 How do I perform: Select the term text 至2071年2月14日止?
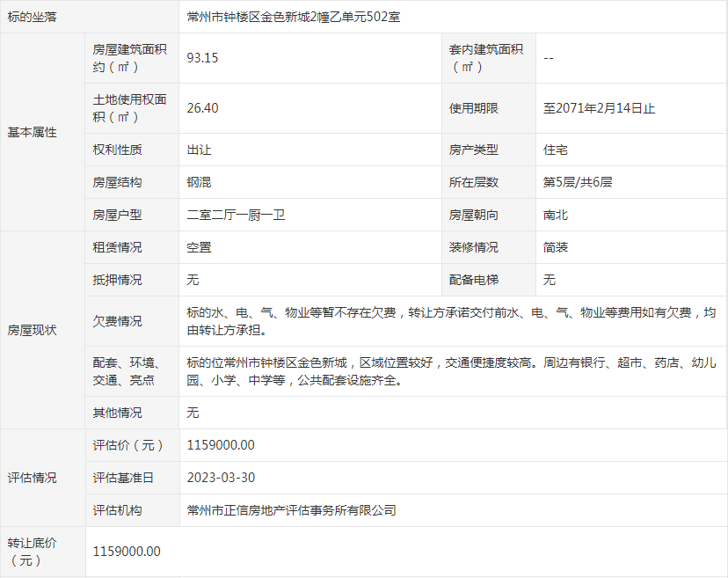pyautogui.click(x=599, y=108)
